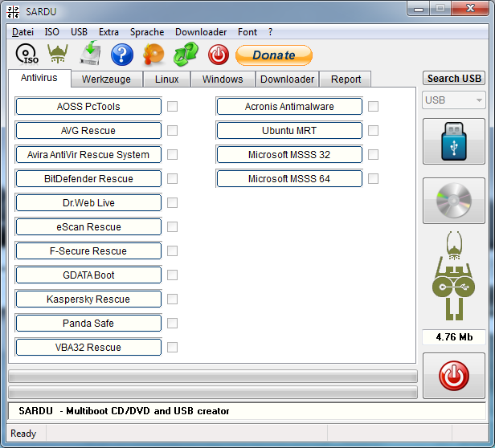
Task: Click the ISO disc toolbar icon
Action: pyautogui.click(x=27, y=55)
